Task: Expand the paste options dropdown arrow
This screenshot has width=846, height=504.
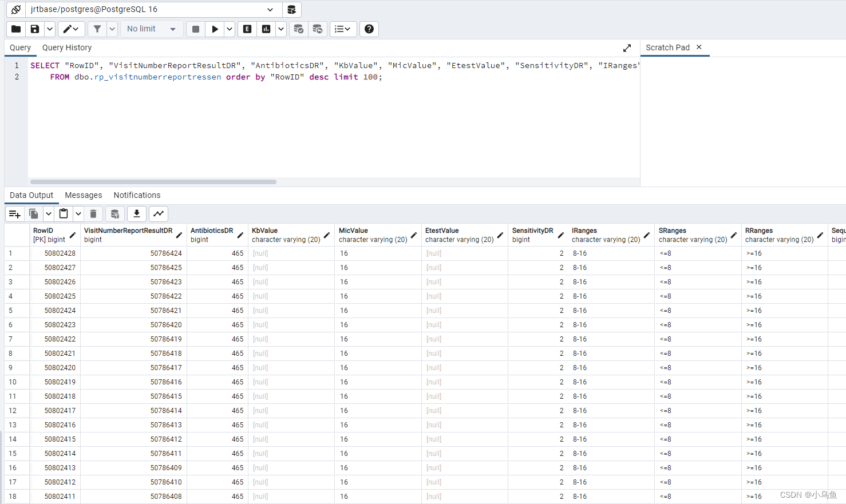Action: pos(78,214)
